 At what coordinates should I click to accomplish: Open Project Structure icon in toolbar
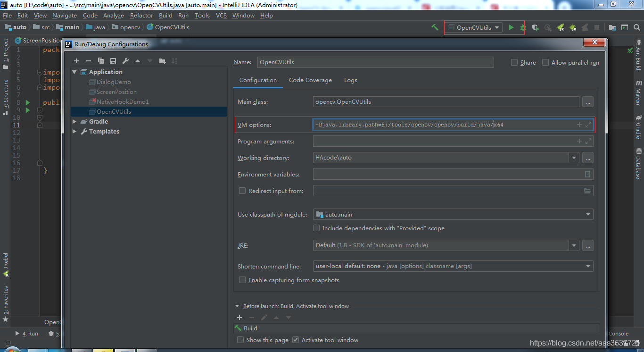[612, 27]
